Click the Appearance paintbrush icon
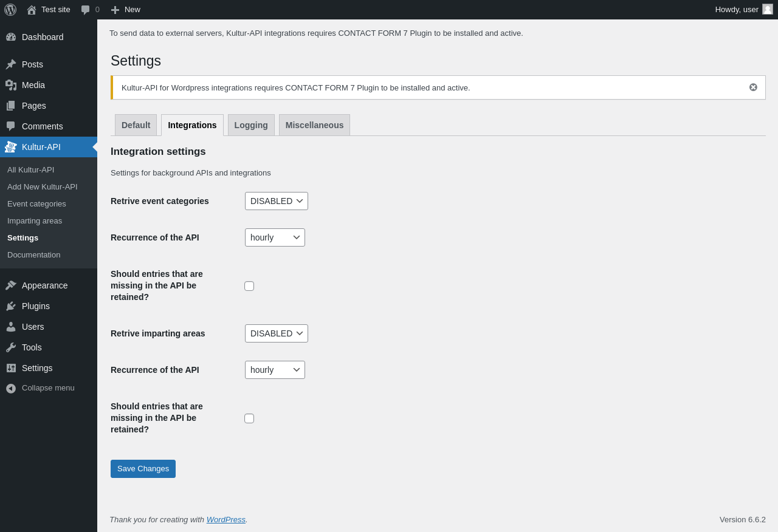Screen dimensions: 778x532 pyautogui.click(x=11, y=285)
